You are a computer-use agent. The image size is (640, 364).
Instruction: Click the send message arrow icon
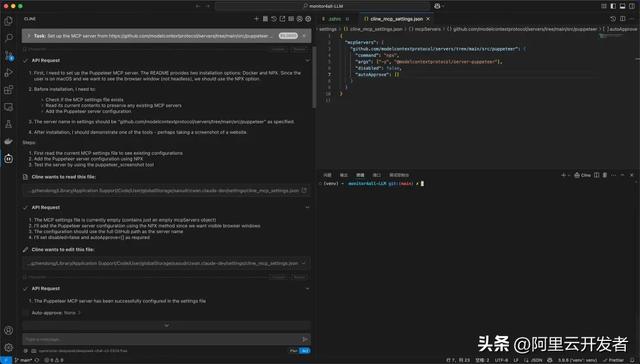304,339
